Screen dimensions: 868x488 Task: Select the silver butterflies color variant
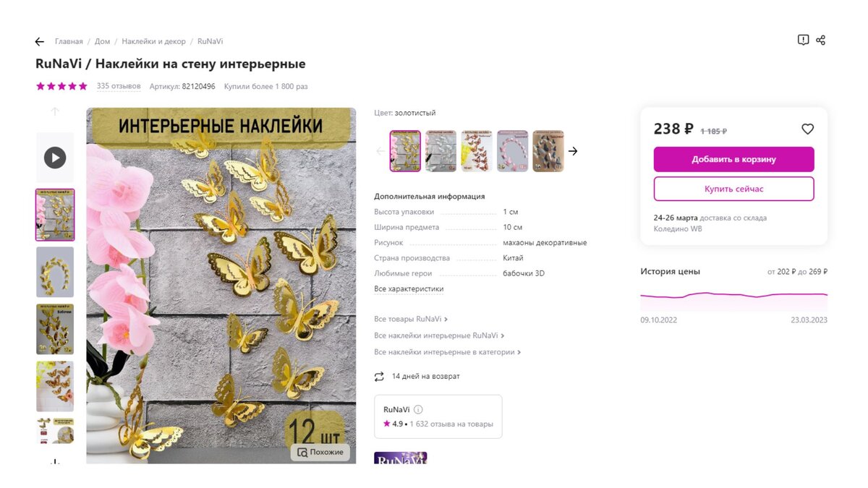(x=441, y=151)
